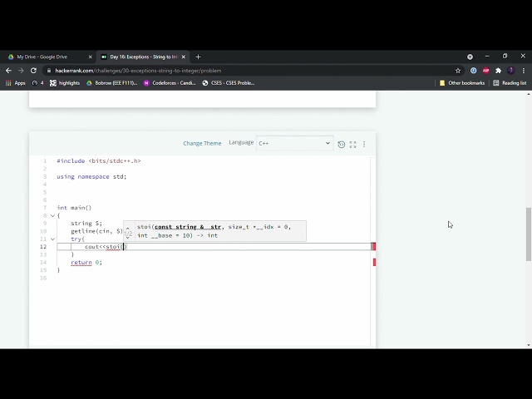Open Chrome three-dot menu
Viewport: 532px width, 399px height.
[524, 71]
